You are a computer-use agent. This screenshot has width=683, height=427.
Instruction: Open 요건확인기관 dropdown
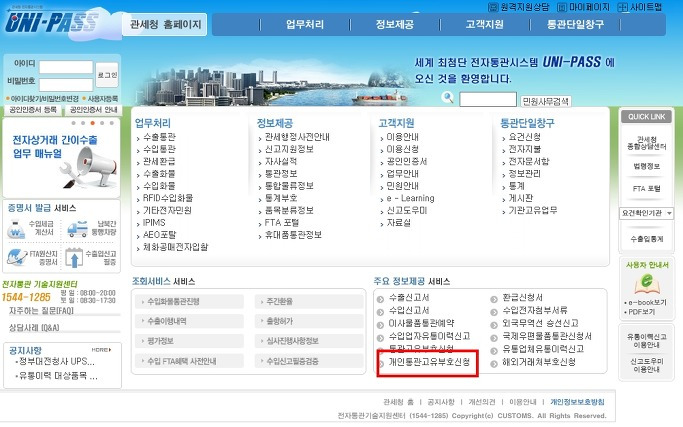(x=646, y=213)
